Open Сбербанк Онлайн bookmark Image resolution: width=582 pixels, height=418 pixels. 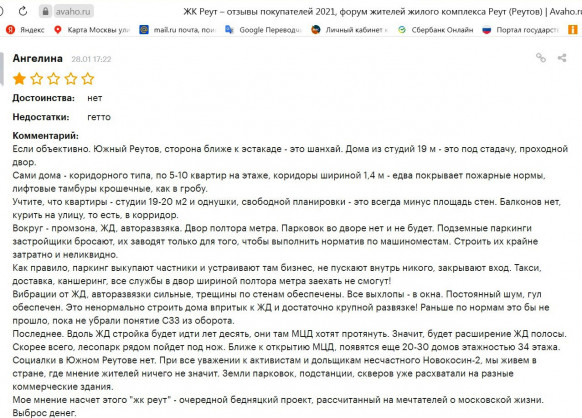click(x=435, y=30)
